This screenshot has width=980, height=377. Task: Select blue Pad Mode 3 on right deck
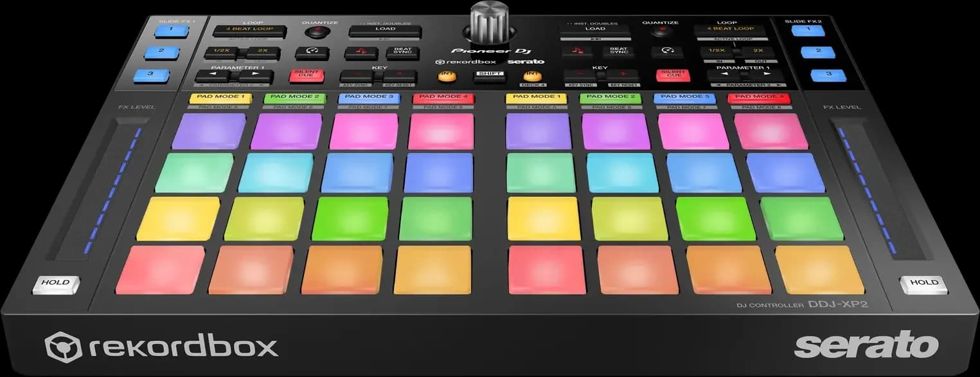tap(685, 98)
